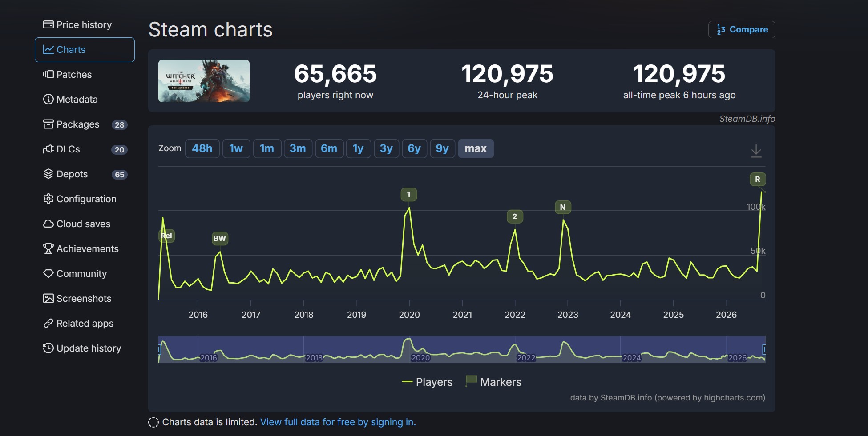Image resolution: width=868 pixels, height=436 pixels.
Task: Click the Charts line-graph icon
Action: coord(48,49)
